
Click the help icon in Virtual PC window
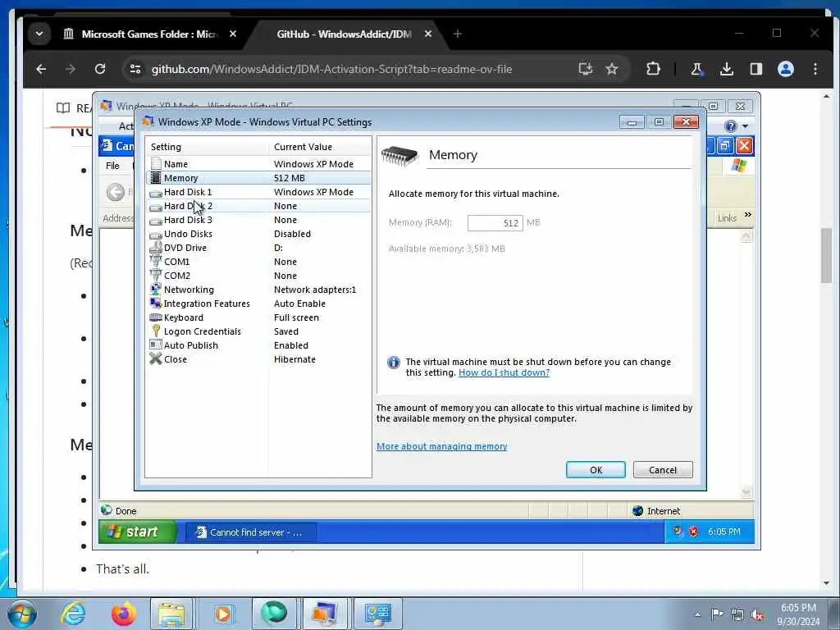730,126
